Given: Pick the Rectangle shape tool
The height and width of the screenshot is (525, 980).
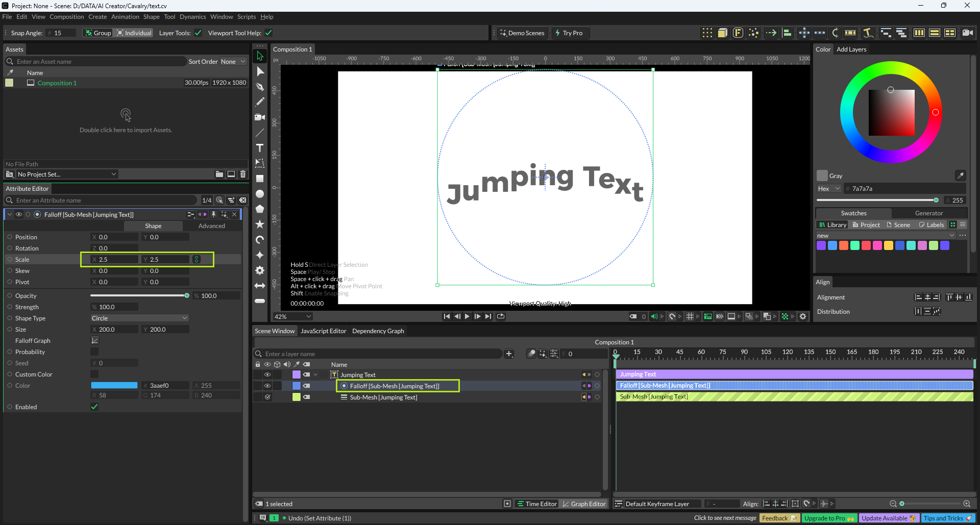Looking at the screenshot, I should (x=260, y=179).
